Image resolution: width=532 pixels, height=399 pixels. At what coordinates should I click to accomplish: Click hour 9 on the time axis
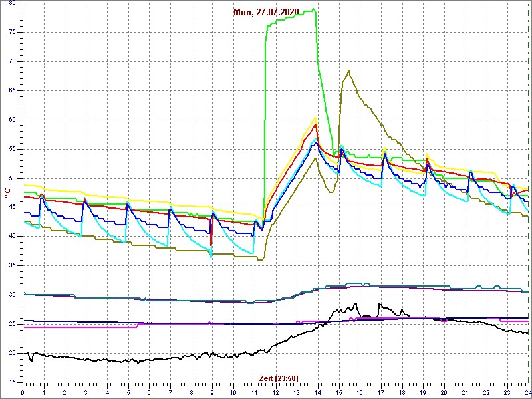212,392
